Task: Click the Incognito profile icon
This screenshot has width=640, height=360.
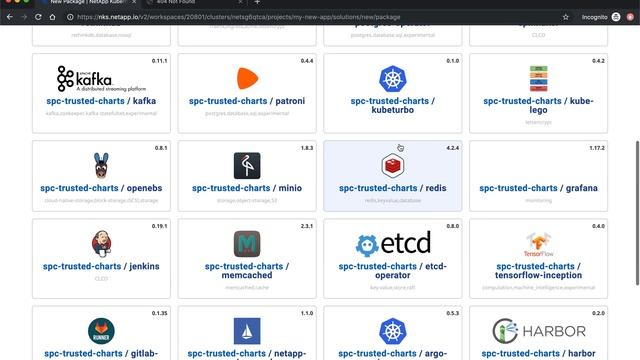Action: 616,17
